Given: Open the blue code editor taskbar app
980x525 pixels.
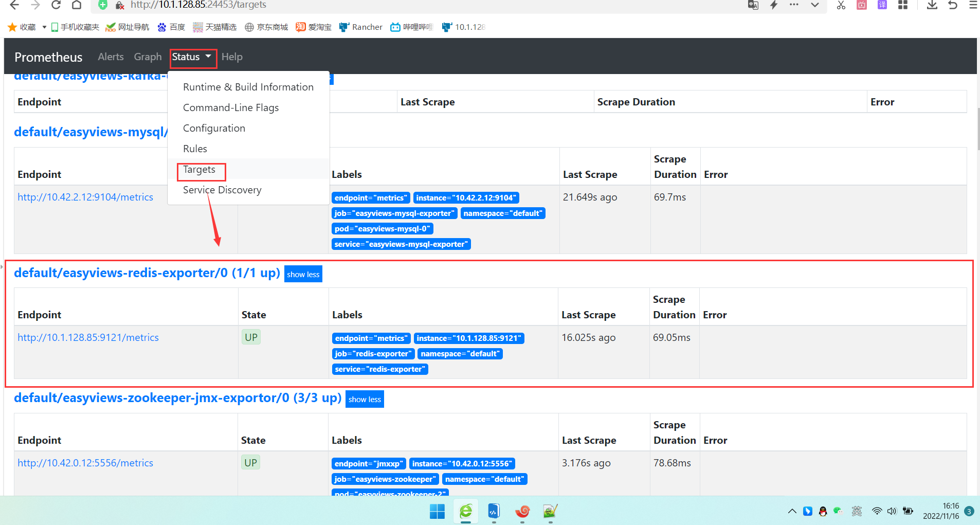Looking at the screenshot, I should (494, 511).
